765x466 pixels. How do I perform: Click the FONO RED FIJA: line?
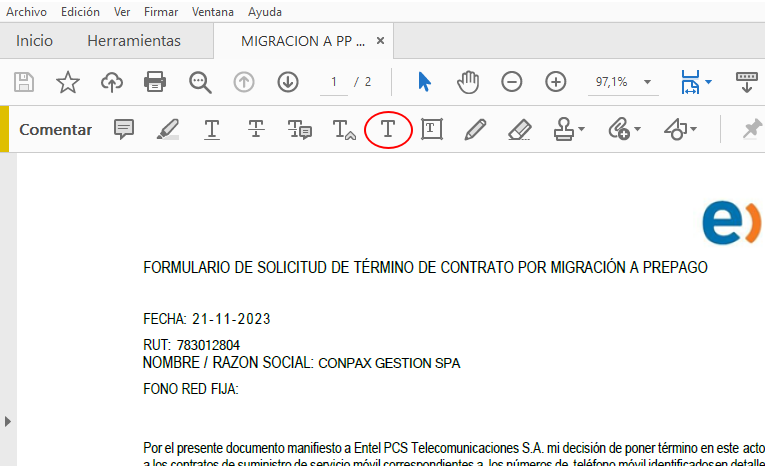tap(191, 389)
